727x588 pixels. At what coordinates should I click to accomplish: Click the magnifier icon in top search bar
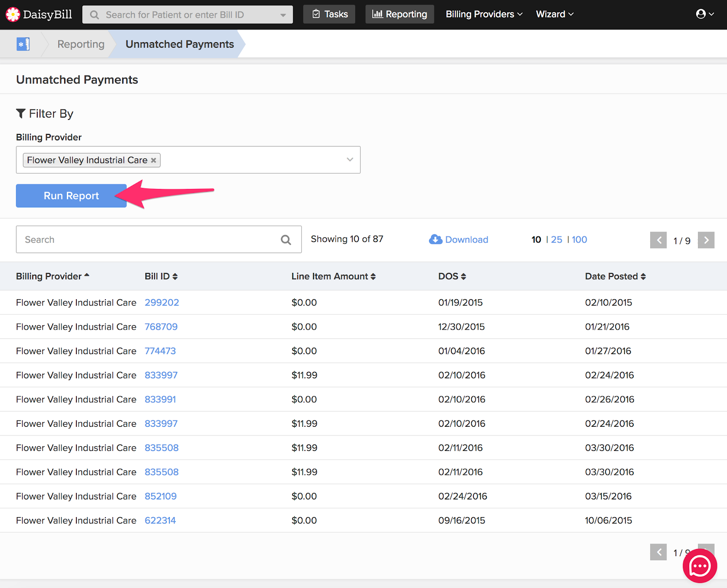[x=95, y=15]
